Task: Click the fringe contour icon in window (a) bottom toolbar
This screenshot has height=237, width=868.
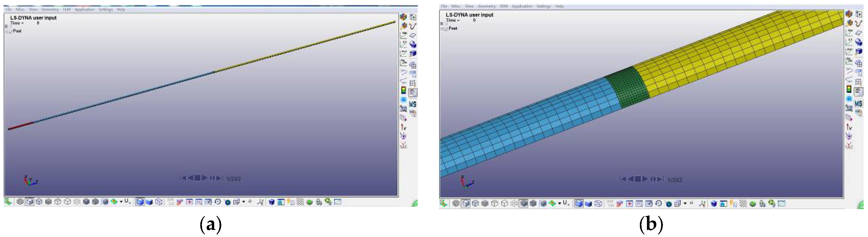Action: (114, 202)
